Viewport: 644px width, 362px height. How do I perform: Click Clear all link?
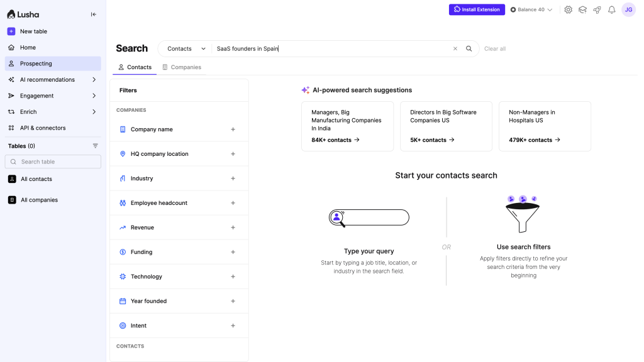coord(495,48)
